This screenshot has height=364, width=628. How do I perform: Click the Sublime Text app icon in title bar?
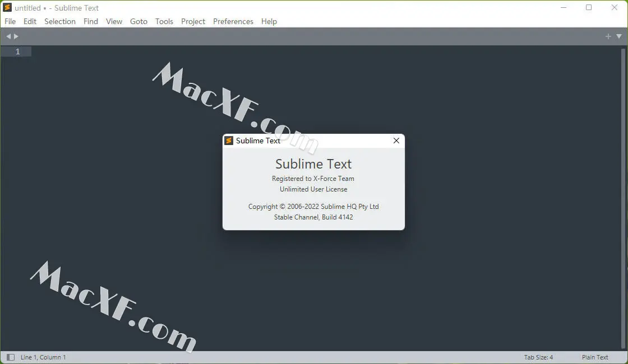(x=7, y=8)
